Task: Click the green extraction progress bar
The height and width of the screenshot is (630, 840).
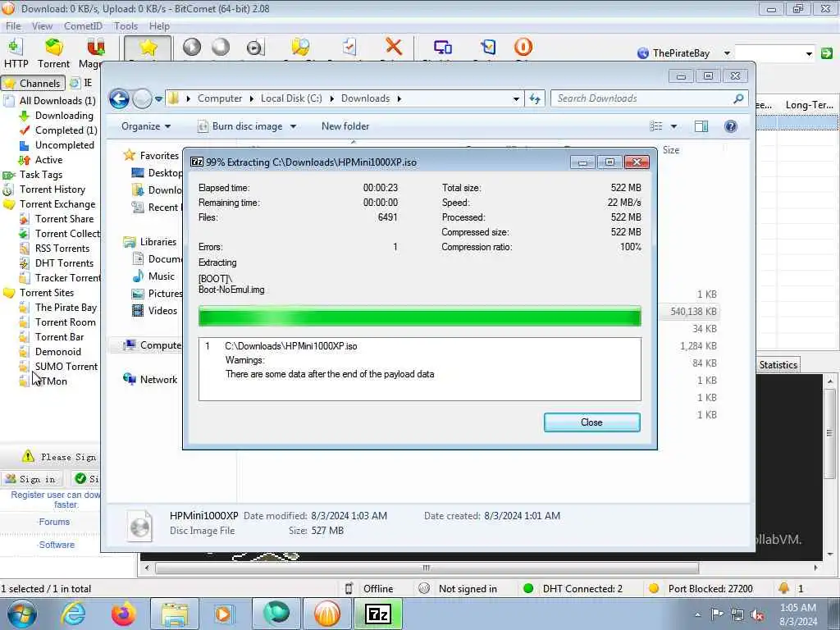Action: 419,316
